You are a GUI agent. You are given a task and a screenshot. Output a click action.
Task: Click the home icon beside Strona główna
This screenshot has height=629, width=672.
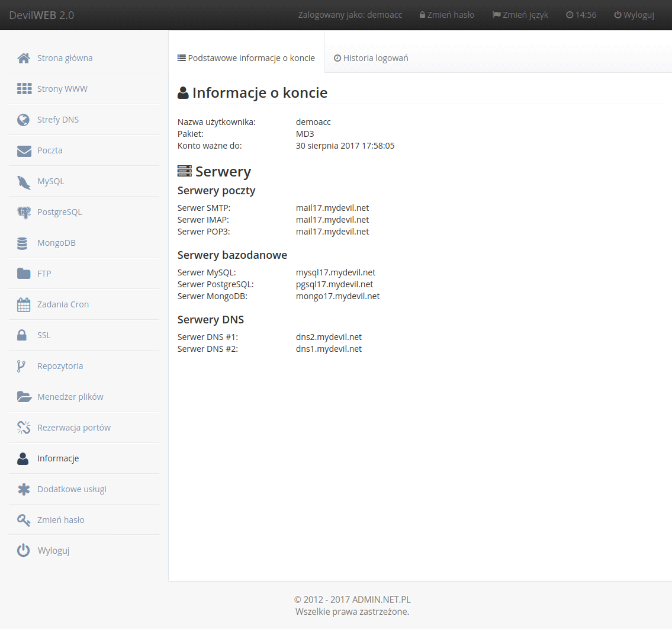pyautogui.click(x=24, y=58)
